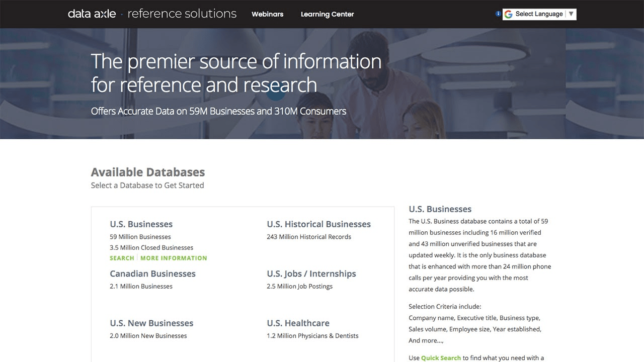
Task: Choose the Canadian Businesses database
Action: pos(152,274)
